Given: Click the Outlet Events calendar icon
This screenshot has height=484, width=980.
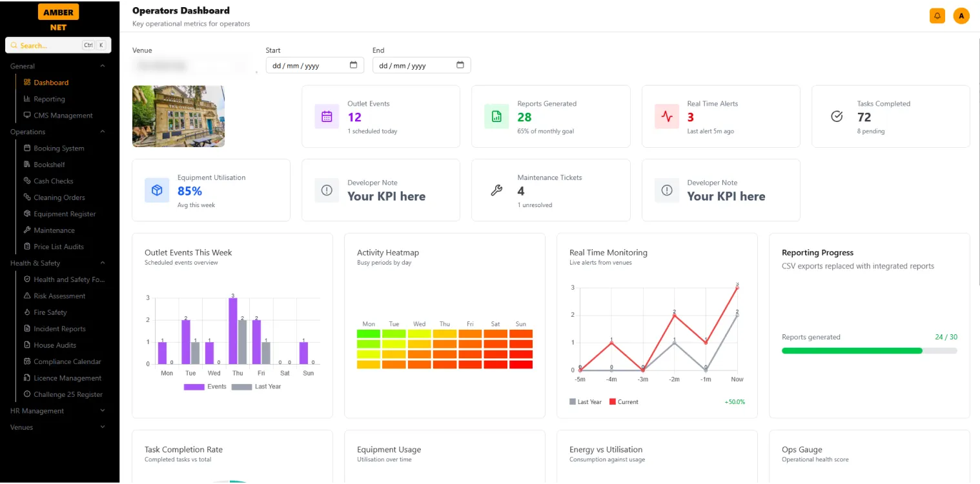Looking at the screenshot, I should pyautogui.click(x=327, y=117).
